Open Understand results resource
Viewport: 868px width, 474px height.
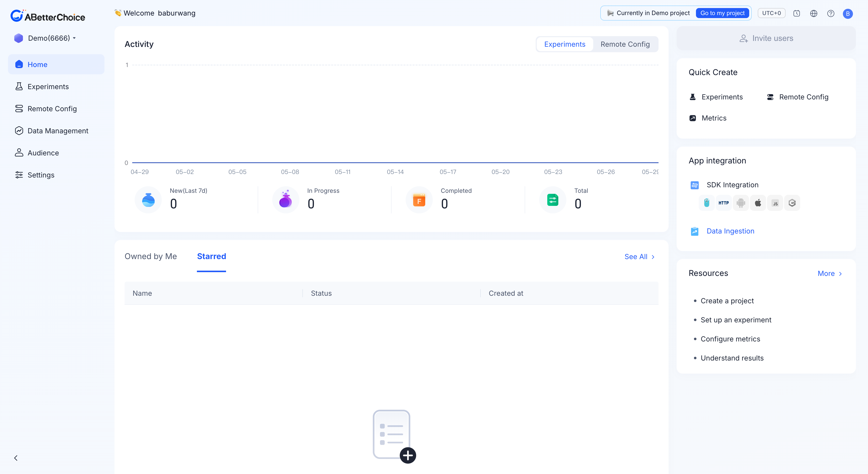pos(732,358)
